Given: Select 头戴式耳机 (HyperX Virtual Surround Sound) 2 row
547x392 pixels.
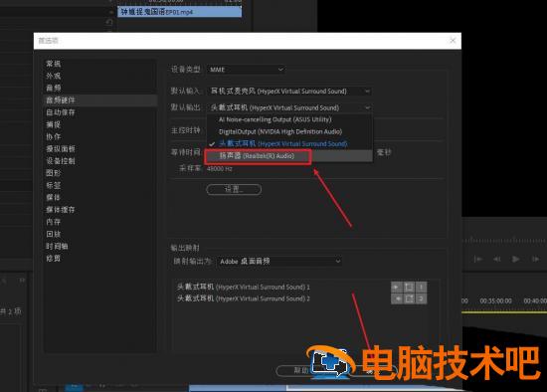Looking at the screenshot, I should tap(244, 298).
